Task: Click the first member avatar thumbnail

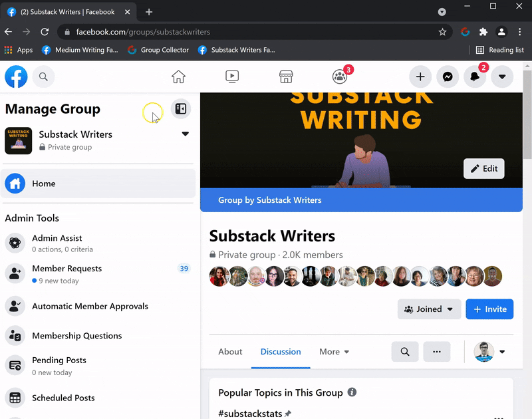Action: (x=219, y=276)
